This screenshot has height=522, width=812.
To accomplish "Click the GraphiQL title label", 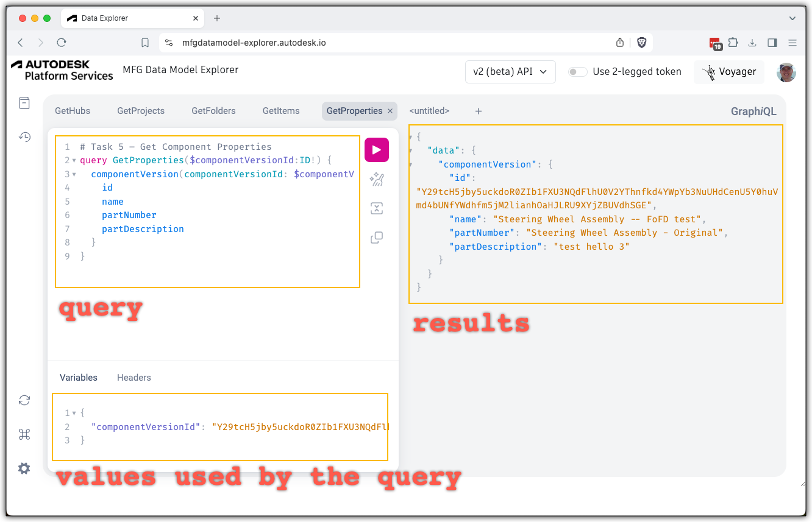I will (753, 111).
